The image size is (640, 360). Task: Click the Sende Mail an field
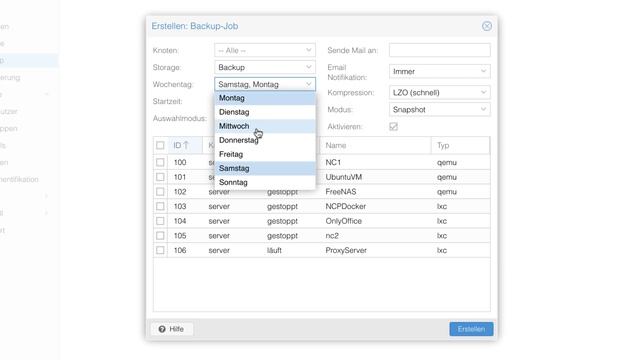tap(440, 50)
